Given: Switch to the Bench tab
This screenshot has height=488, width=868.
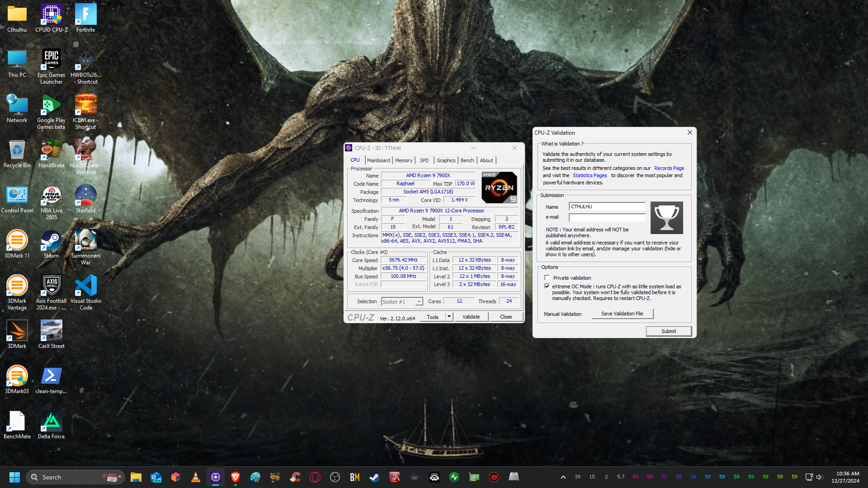Looking at the screenshot, I should 467,160.
